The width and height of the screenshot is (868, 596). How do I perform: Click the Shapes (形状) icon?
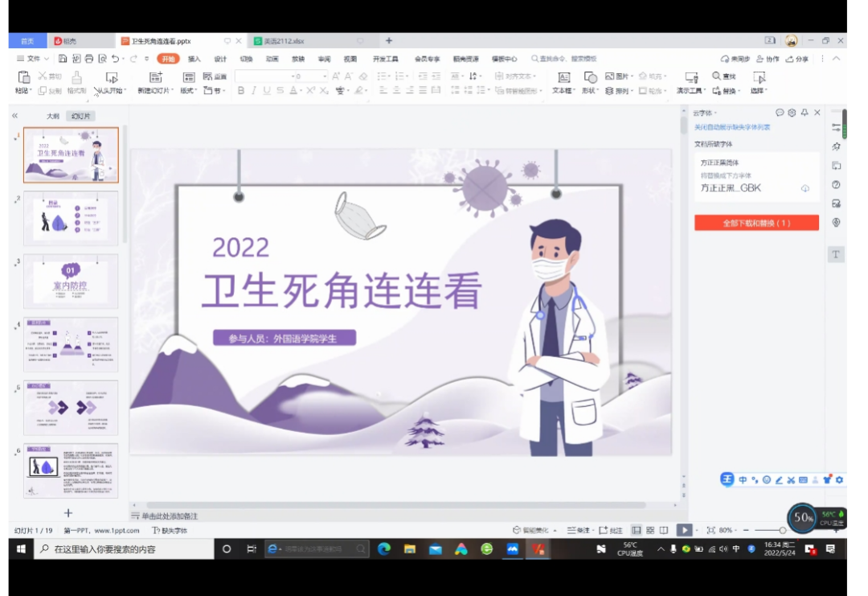[590, 77]
